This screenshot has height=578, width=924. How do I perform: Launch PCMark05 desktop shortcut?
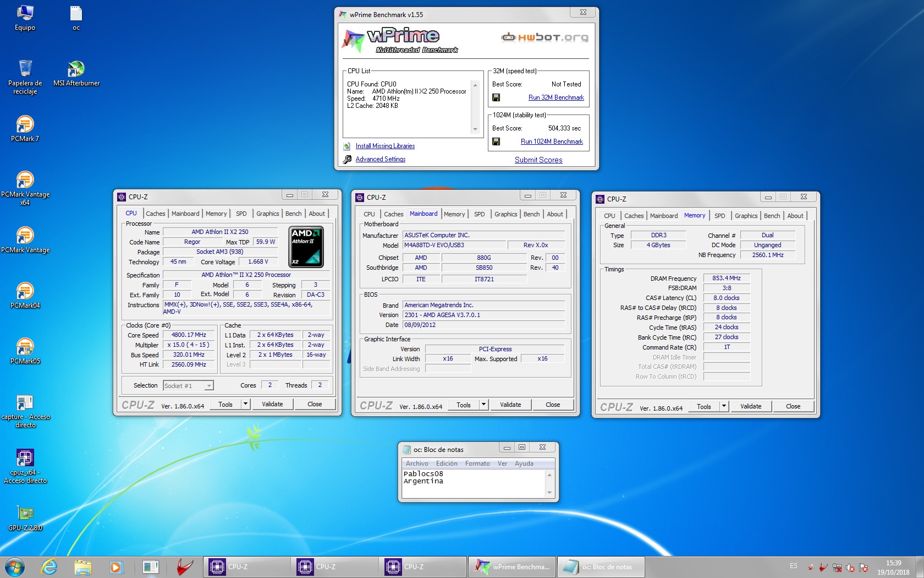(x=25, y=351)
